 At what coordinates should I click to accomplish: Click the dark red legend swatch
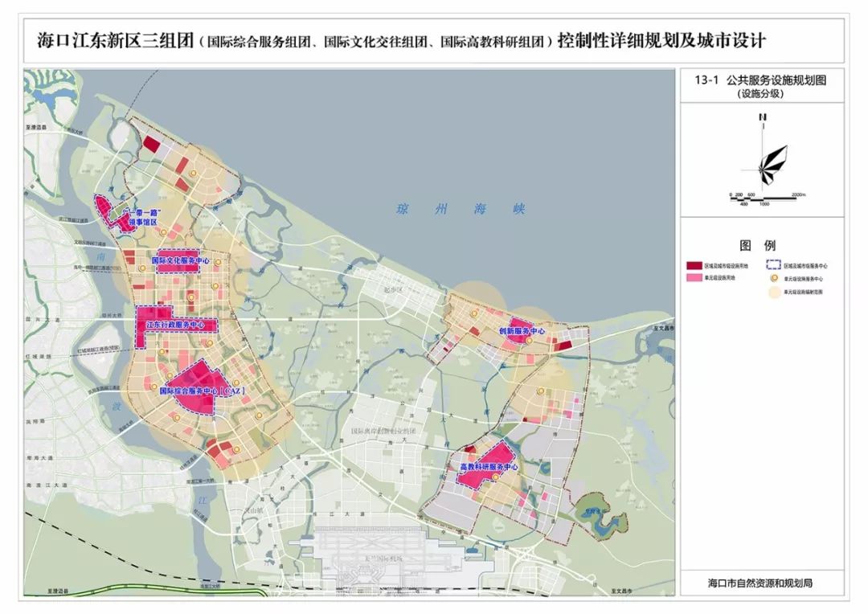click(x=694, y=266)
